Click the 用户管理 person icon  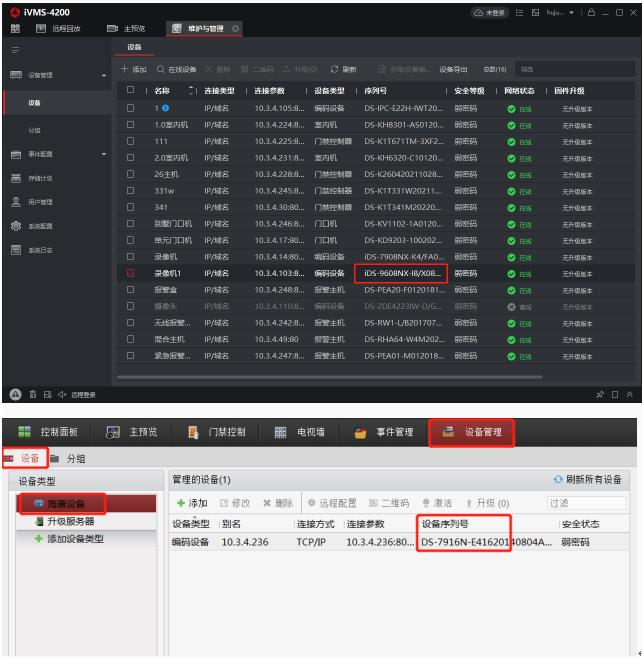click(x=16, y=202)
